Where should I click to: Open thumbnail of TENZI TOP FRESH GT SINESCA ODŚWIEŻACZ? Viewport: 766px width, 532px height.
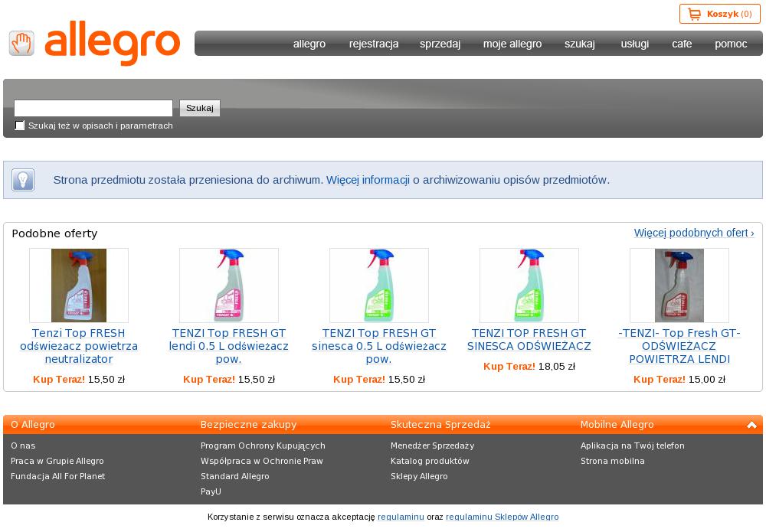coord(529,286)
